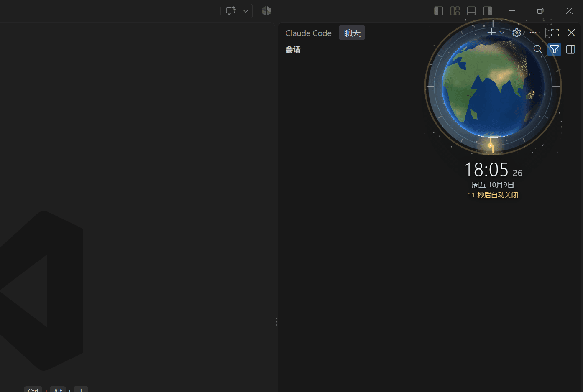Maximize the chat panel with the bracket icon
Image resolution: width=583 pixels, height=392 pixels.
pos(555,33)
